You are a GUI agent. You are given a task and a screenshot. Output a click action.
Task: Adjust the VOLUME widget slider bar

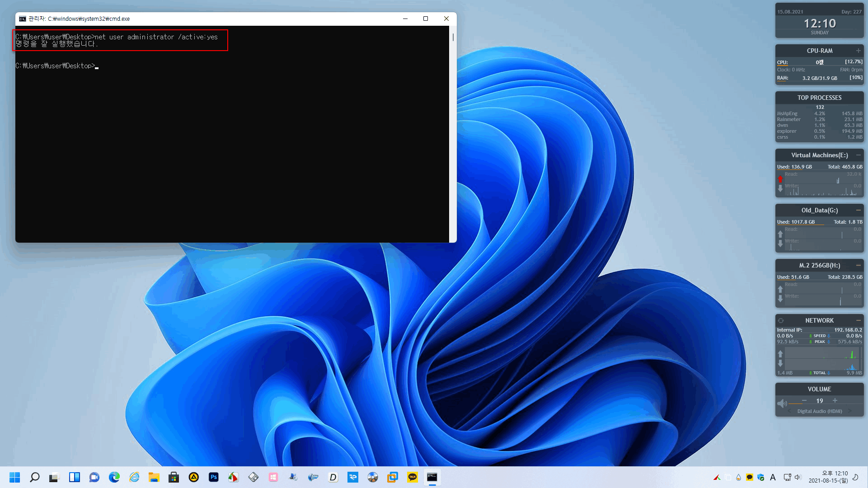(x=826, y=404)
